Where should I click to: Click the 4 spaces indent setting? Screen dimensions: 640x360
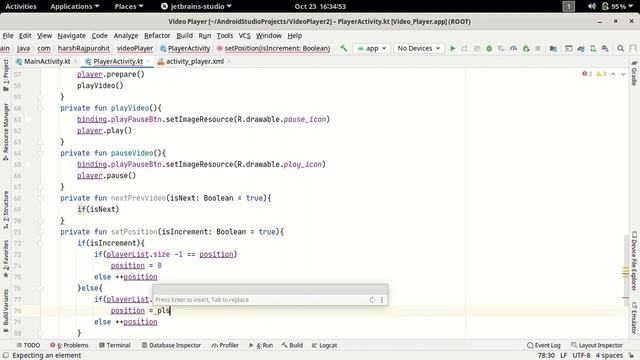click(x=609, y=356)
